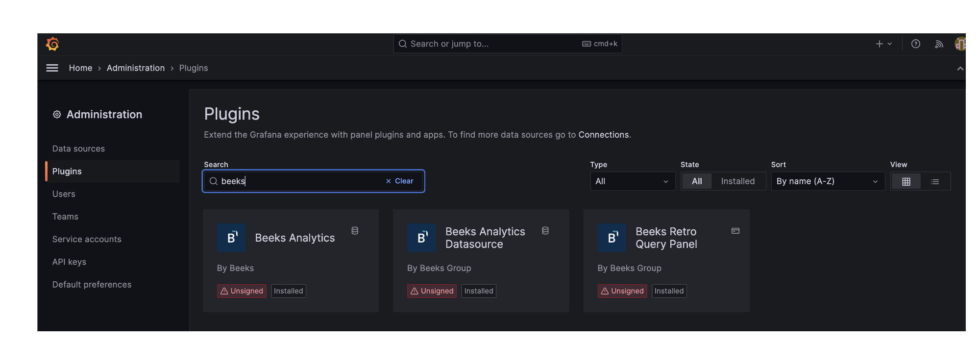
Task: Click the Grafana logo icon
Action: click(x=52, y=44)
